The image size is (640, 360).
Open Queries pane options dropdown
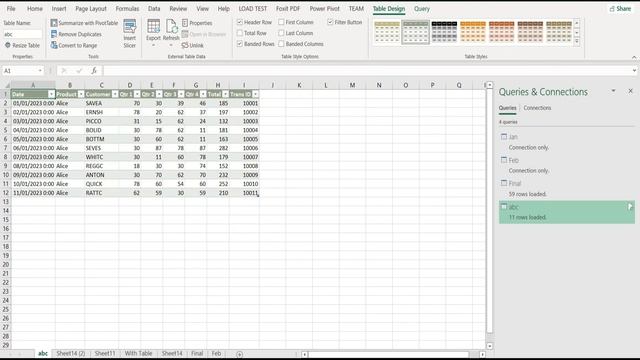613,91
